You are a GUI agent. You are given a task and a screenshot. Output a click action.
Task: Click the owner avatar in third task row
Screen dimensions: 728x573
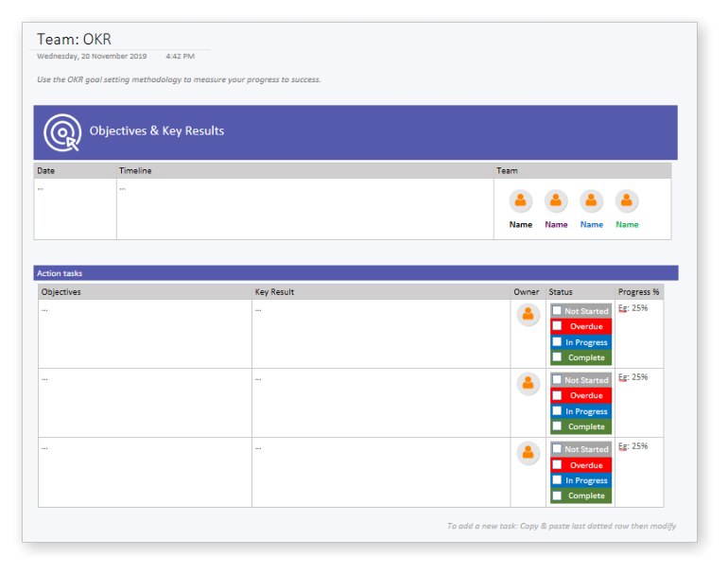click(x=528, y=453)
